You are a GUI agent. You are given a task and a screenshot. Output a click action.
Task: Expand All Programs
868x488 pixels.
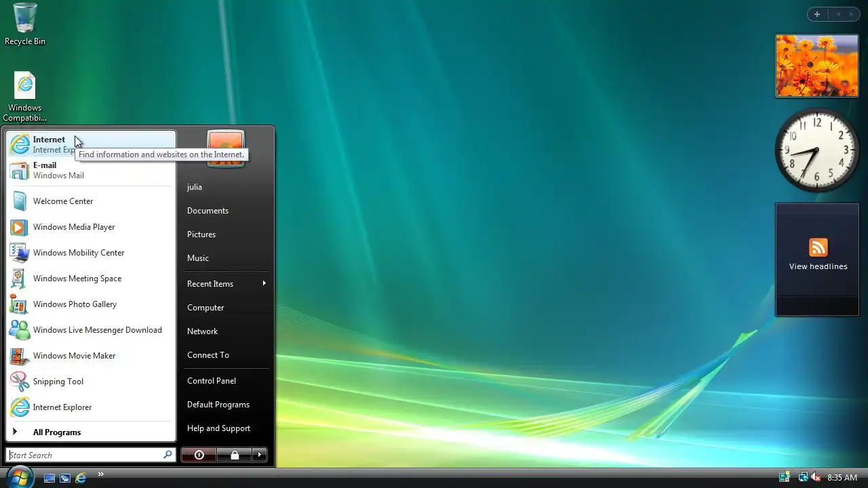tap(91, 432)
